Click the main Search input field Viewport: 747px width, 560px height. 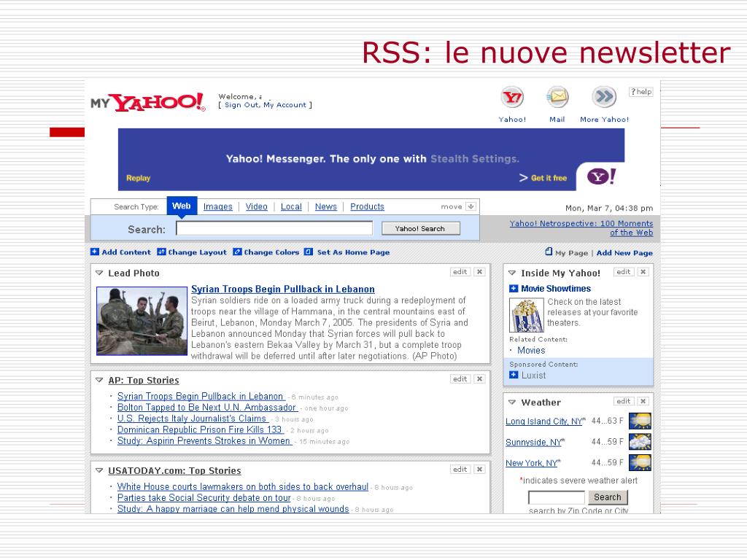274,228
